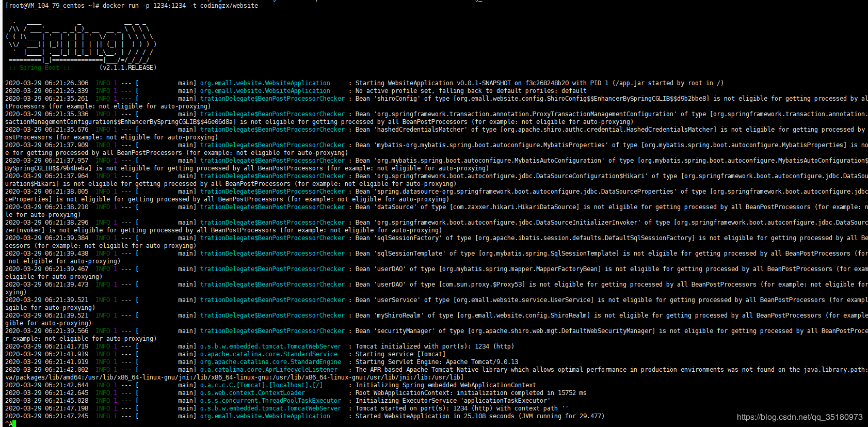Click the APR based Apache Tomcat Native library message
The width and height of the screenshot is (868, 427).
click(612, 370)
